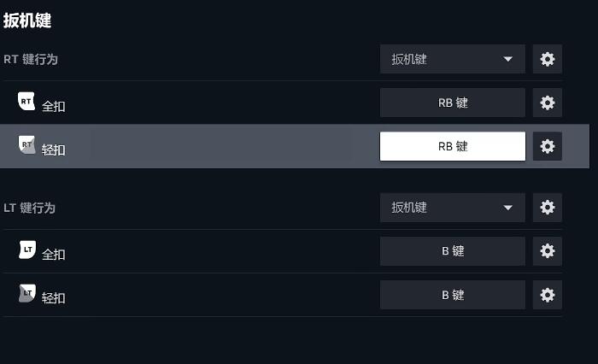
Task: Click the RT soft-pull trigger icon
Action: click(x=27, y=146)
